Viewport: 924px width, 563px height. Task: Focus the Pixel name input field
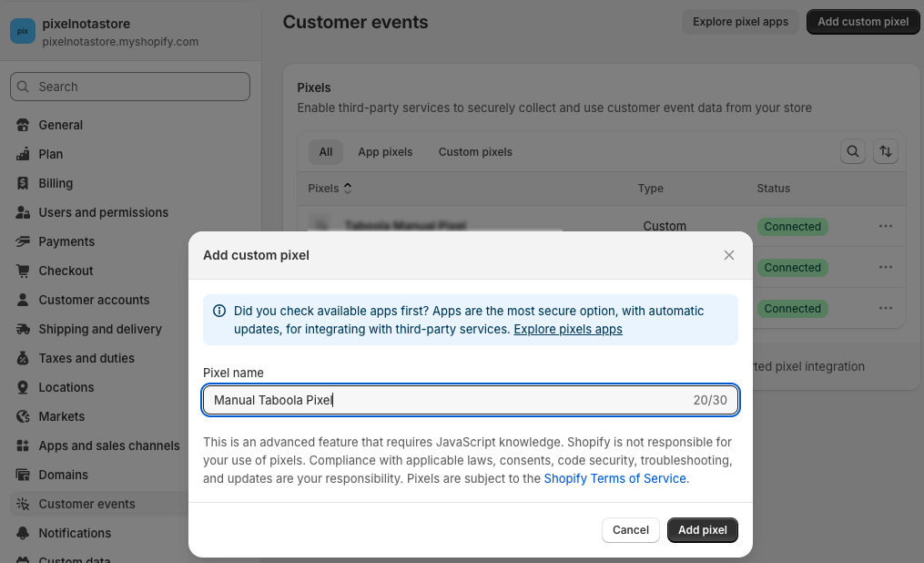[x=471, y=400]
